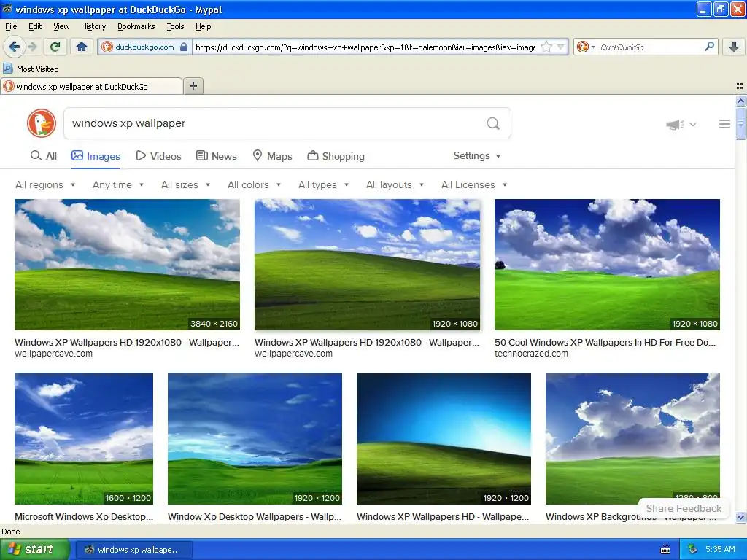Click the tab groups grid icon

tap(740, 86)
